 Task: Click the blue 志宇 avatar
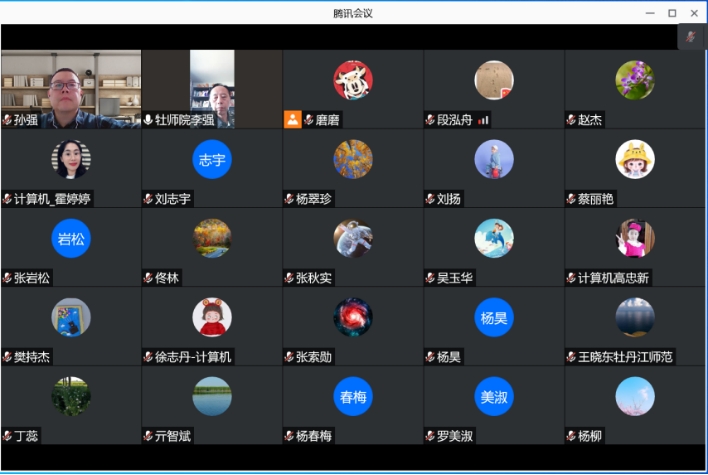coord(212,159)
